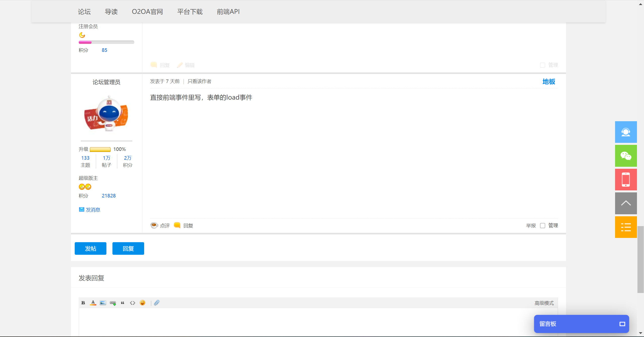The width and height of the screenshot is (644, 337).
Task: Open the emoji smiley picker in editor
Action: pos(142,303)
